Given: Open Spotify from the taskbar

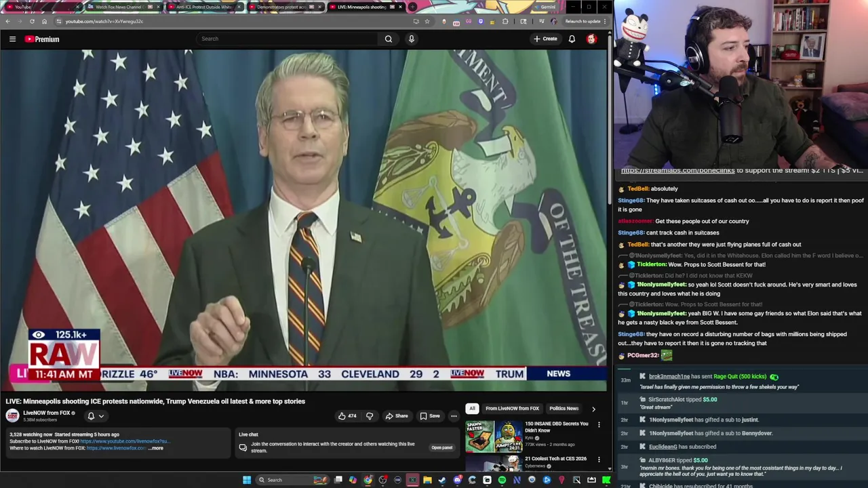Looking at the screenshot, I should 502,480.
